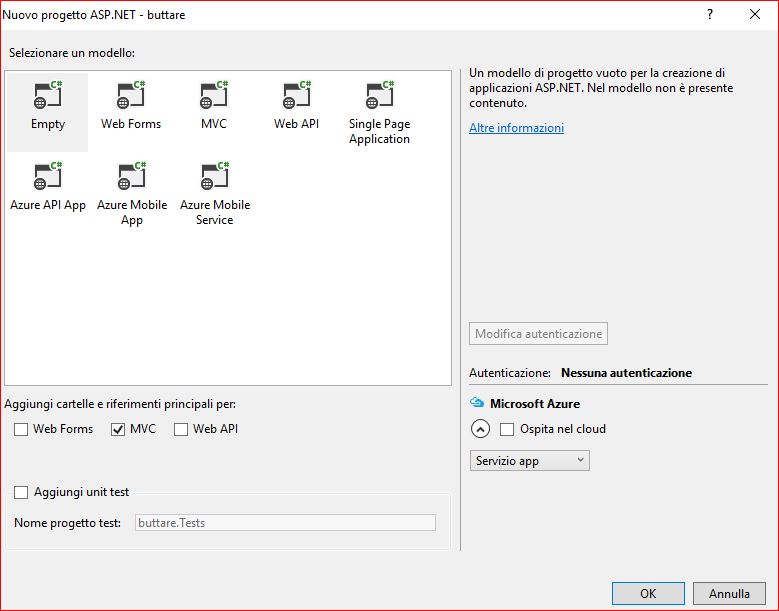
Task: Choose the Single Page Application template
Action: (380, 112)
